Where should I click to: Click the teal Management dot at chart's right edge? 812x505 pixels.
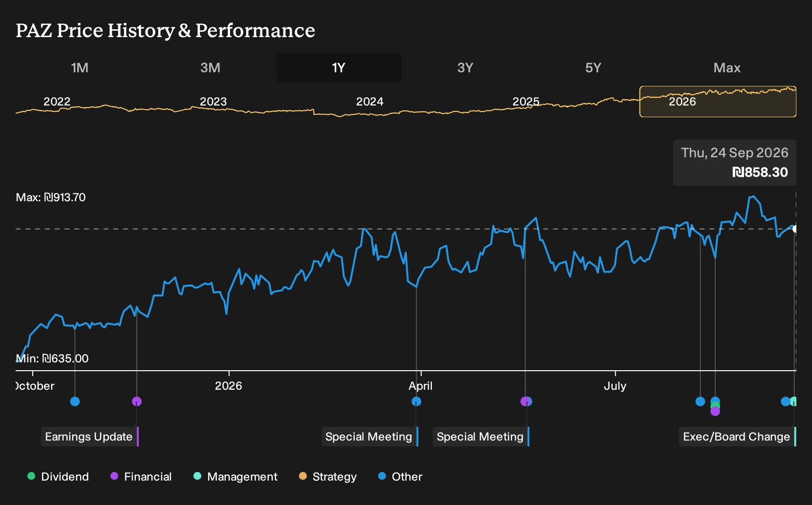794,401
